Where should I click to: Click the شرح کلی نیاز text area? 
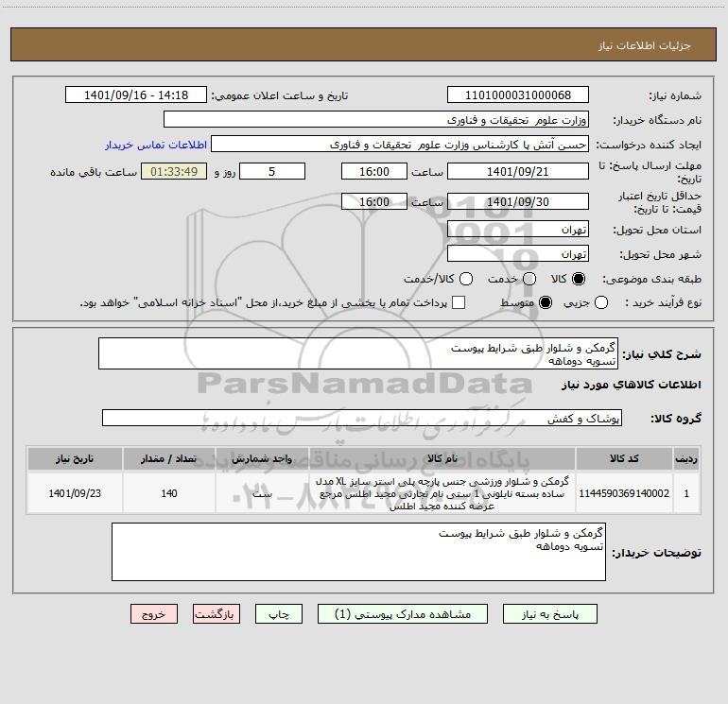tap(358, 353)
